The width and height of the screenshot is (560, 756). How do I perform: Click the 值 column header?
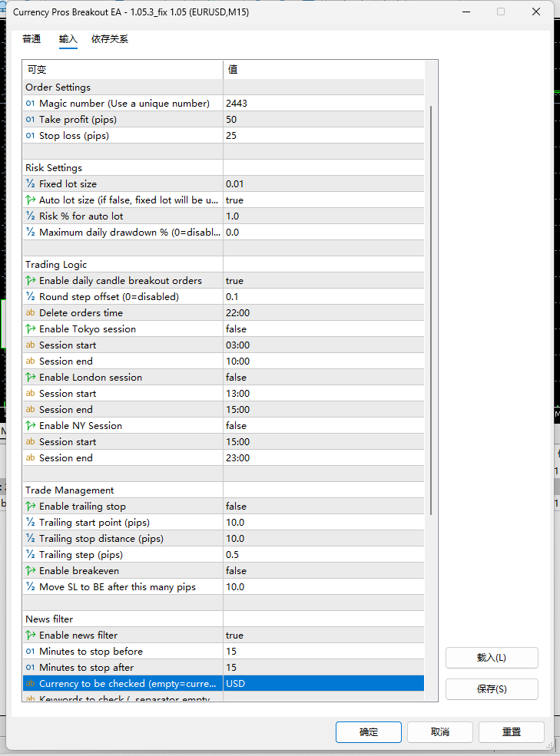pos(323,69)
